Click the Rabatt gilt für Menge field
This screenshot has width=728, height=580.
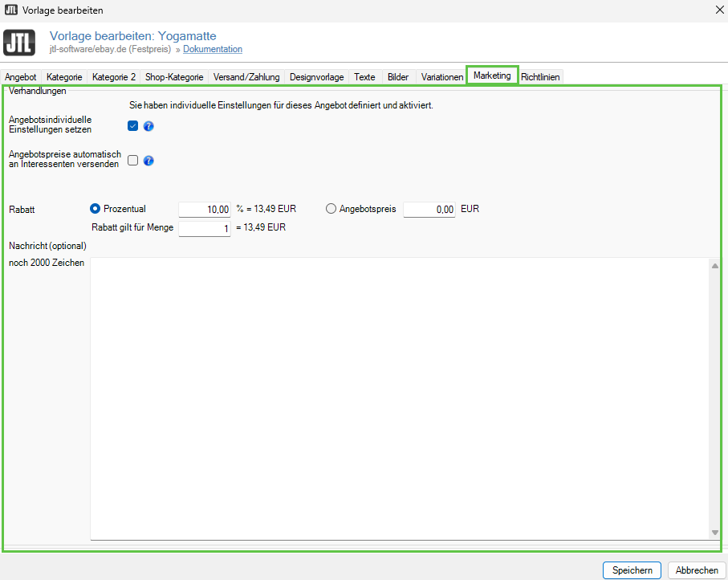[x=205, y=229]
